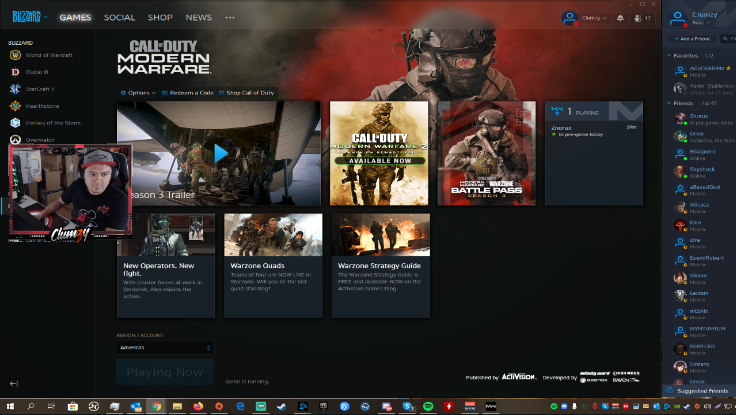Viewport: 736px width, 415px height.
Task: Open the more options ellipsis menu
Action: 230,17
